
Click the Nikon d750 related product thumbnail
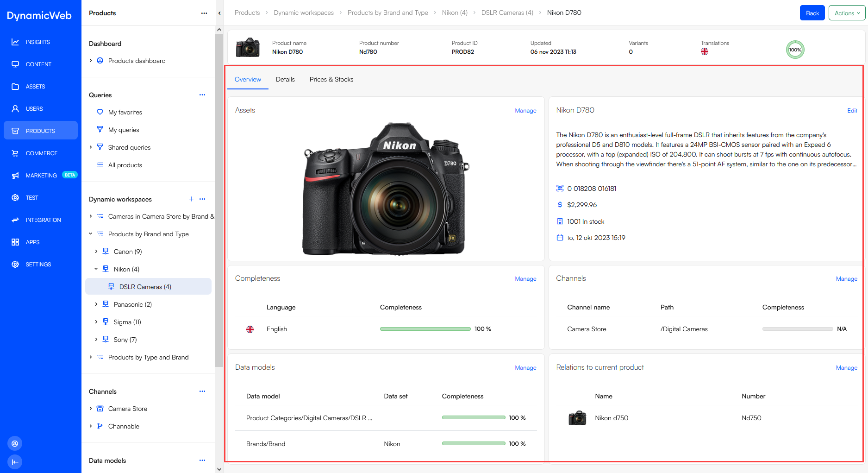point(577,418)
